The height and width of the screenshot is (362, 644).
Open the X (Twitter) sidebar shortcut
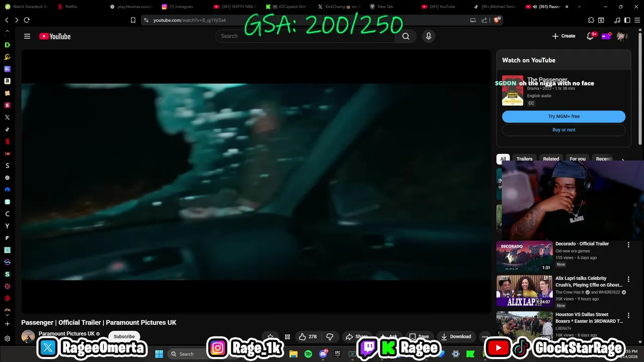pos(7,117)
